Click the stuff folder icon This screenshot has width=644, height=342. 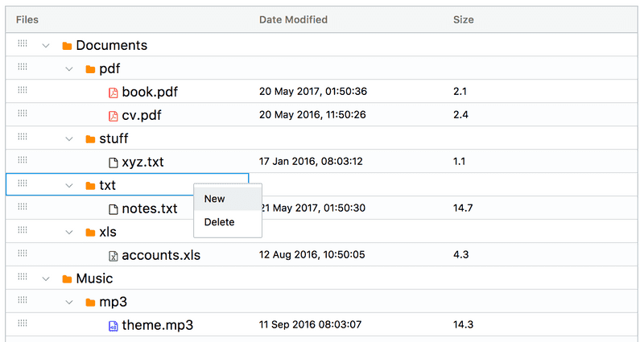[x=90, y=139]
